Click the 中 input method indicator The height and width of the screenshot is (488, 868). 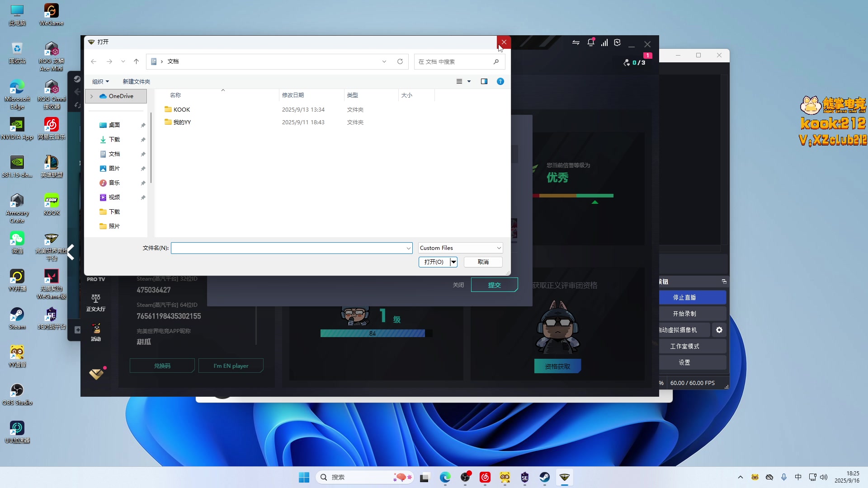tap(798, 477)
